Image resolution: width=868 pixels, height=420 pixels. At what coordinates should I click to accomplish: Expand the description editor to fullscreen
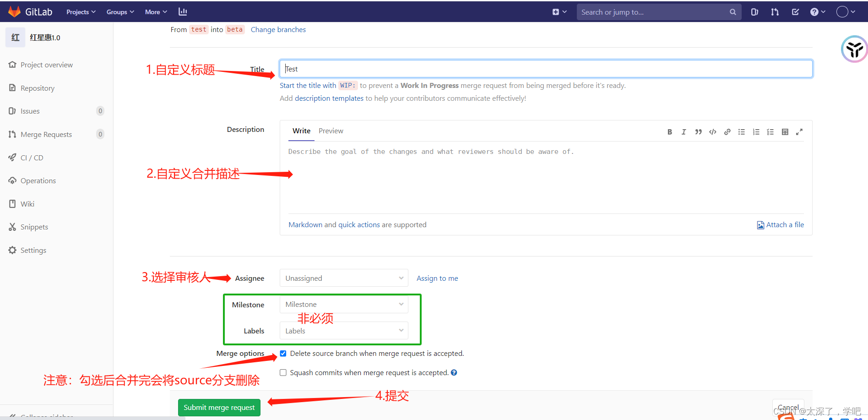coord(799,131)
